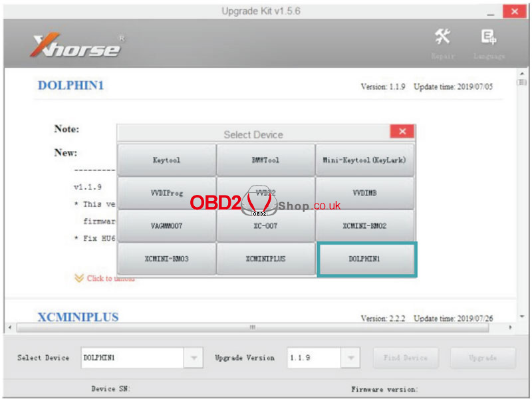The width and height of the screenshot is (532, 401).
Task: Click the XCMINIPLUS section heading
Action: [78, 317]
